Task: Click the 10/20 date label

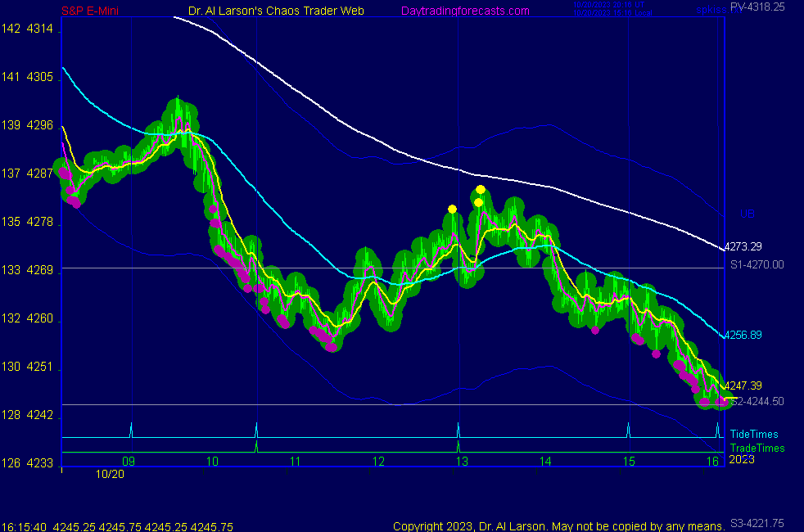Action: pyautogui.click(x=111, y=474)
